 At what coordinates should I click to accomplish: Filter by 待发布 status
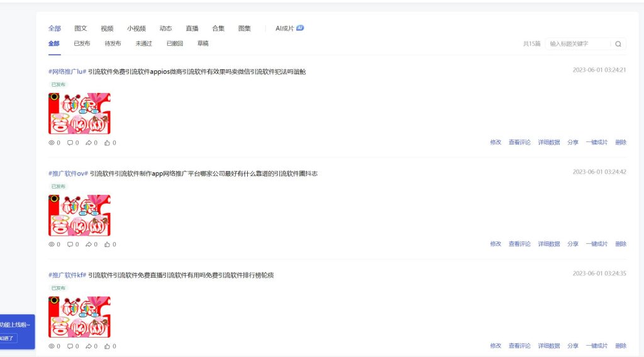113,43
